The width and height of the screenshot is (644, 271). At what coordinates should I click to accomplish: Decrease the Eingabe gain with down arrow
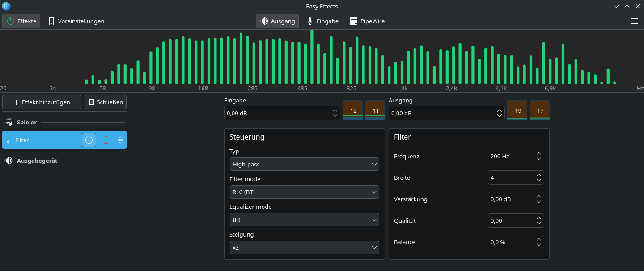click(335, 116)
